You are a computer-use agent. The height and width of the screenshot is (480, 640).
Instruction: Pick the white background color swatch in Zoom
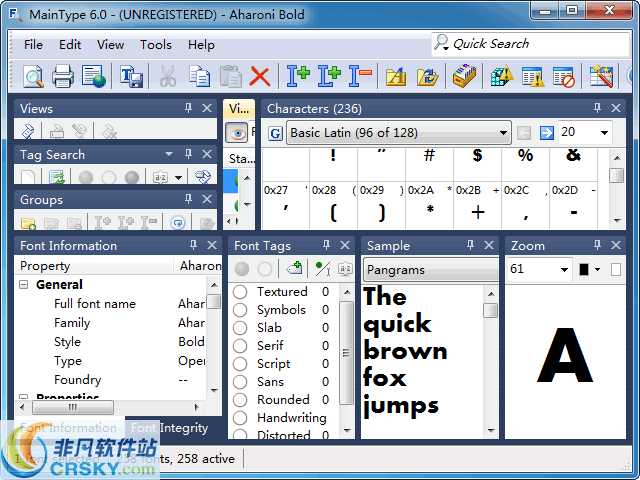(616, 269)
